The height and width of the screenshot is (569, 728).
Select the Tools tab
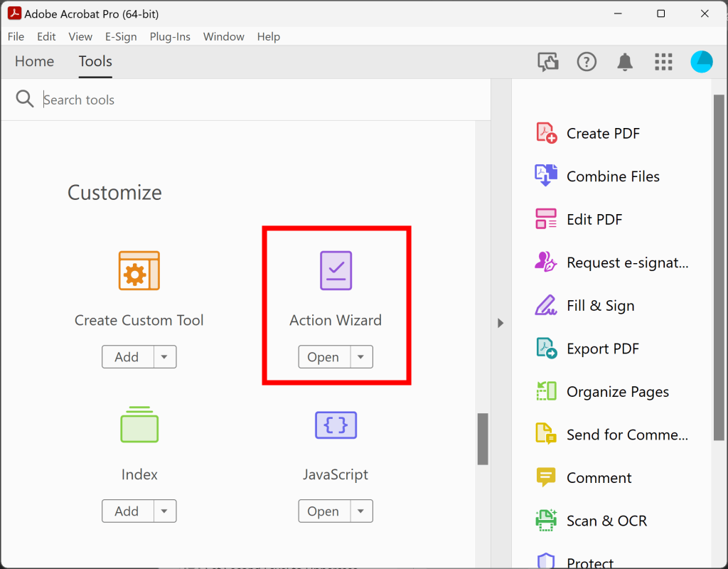pos(95,61)
